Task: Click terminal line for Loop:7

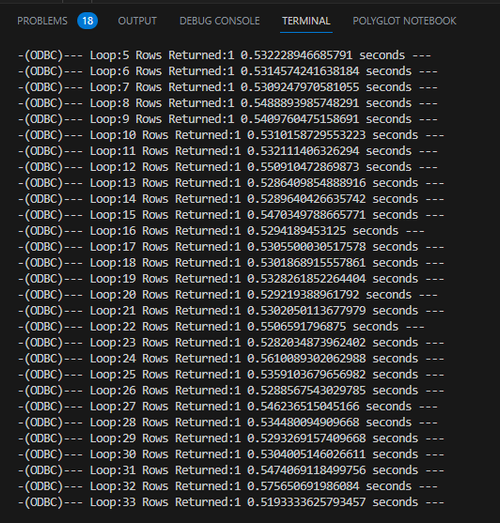Action: (x=228, y=87)
